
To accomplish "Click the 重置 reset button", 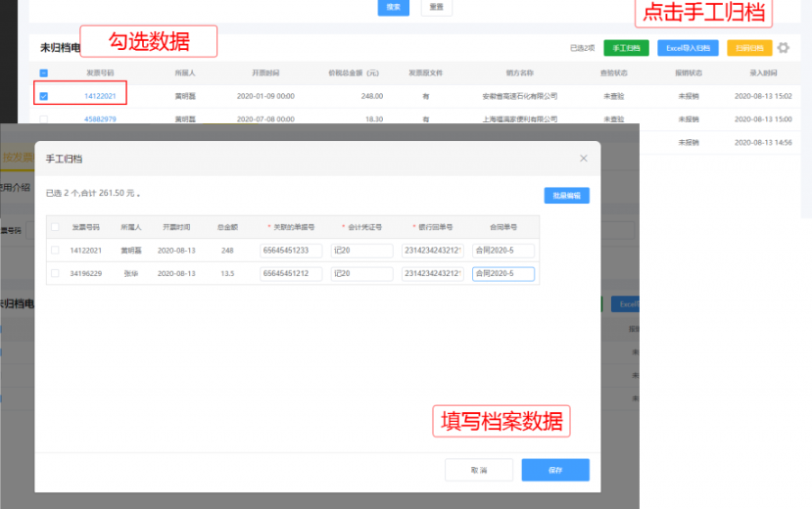I will [436, 7].
